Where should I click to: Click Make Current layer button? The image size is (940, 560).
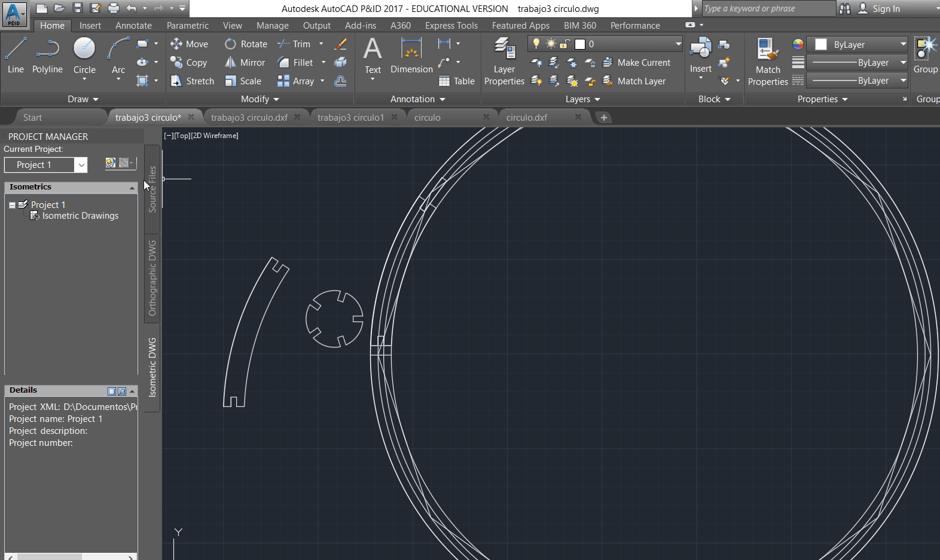pyautogui.click(x=636, y=62)
